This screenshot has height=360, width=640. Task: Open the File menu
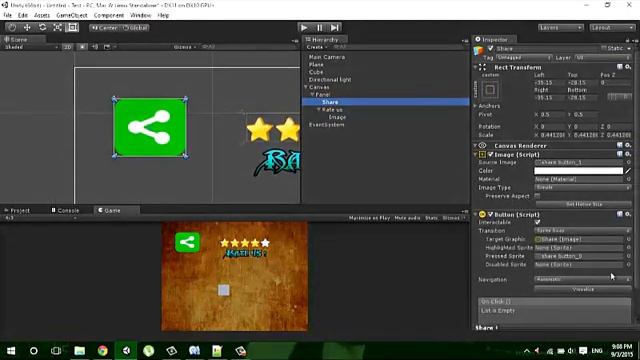pos(8,15)
